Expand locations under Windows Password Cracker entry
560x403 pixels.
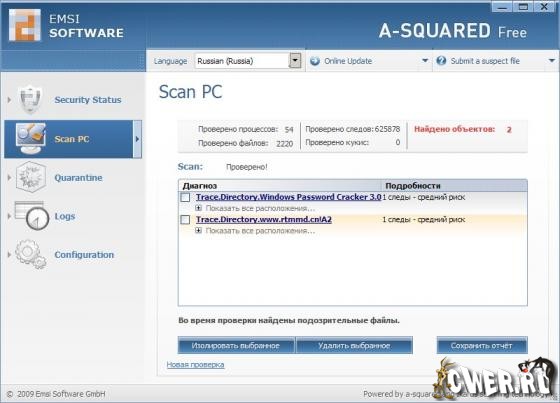coord(199,208)
